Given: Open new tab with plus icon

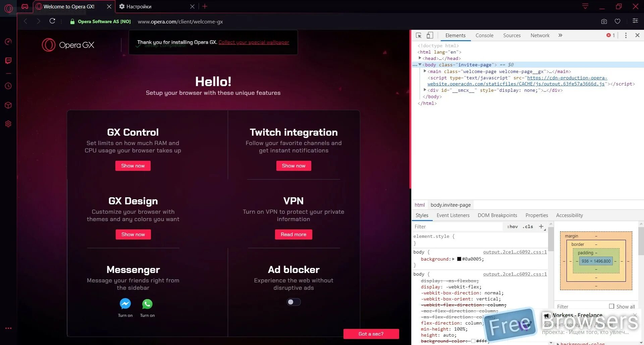Looking at the screenshot, I should pyautogui.click(x=205, y=6).
